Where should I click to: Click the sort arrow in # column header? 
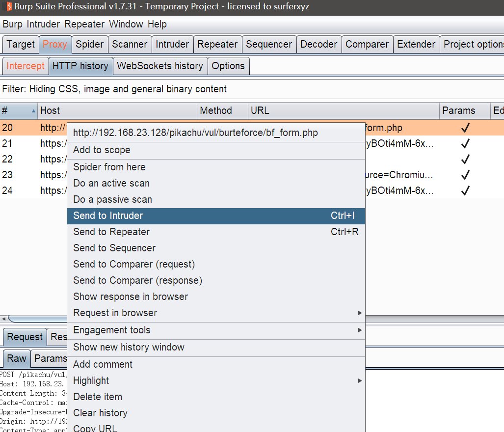tap(33, 110)
